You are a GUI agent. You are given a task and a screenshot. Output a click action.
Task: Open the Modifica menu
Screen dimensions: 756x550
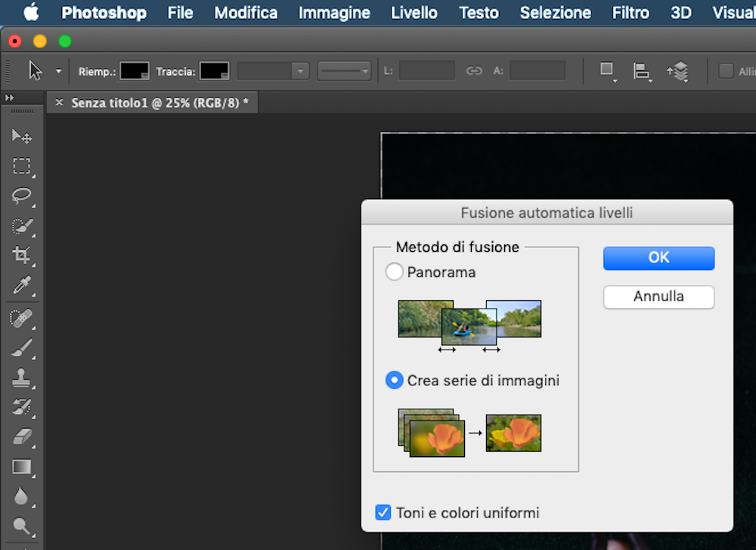coord(246,13)
